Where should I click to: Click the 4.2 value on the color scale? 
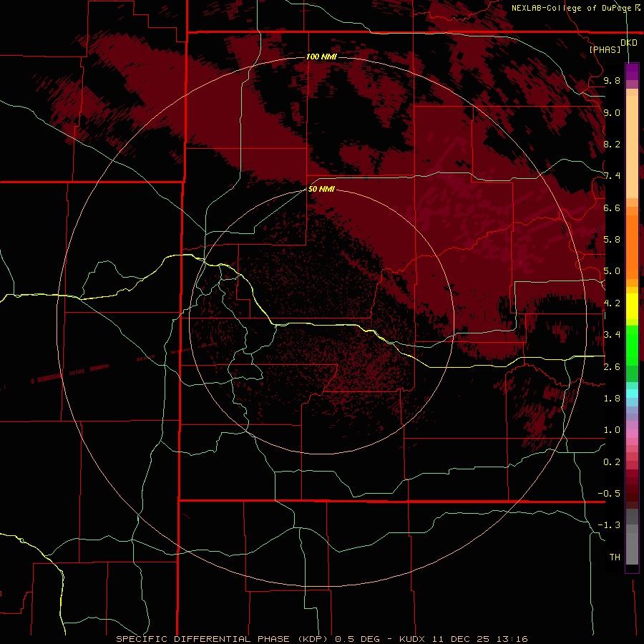point(612,303)
